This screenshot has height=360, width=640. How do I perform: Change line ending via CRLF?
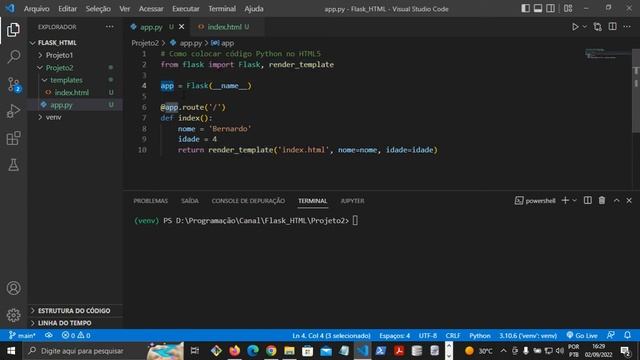(453, 336)
